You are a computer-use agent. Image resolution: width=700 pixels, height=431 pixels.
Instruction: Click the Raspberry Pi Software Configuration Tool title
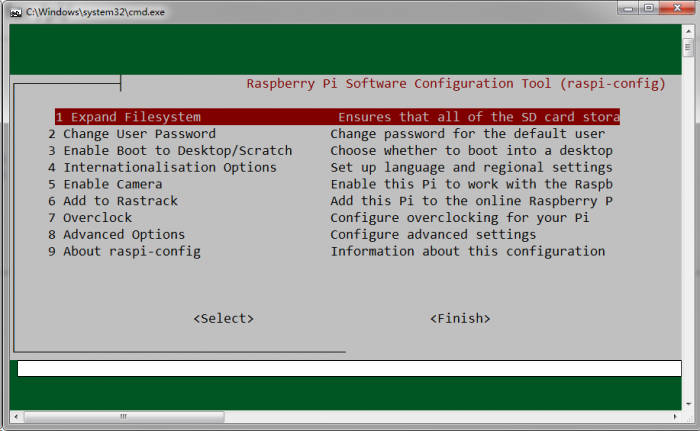click(x=456, y=84)
